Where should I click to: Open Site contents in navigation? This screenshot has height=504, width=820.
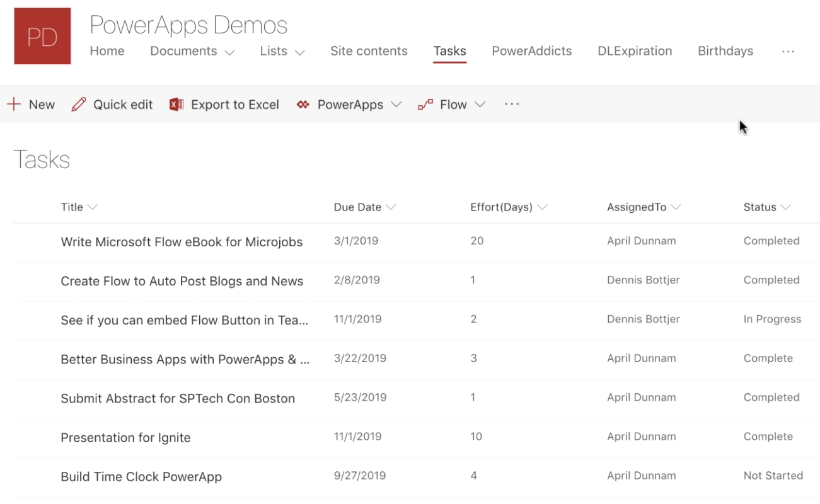click(369, 51)
